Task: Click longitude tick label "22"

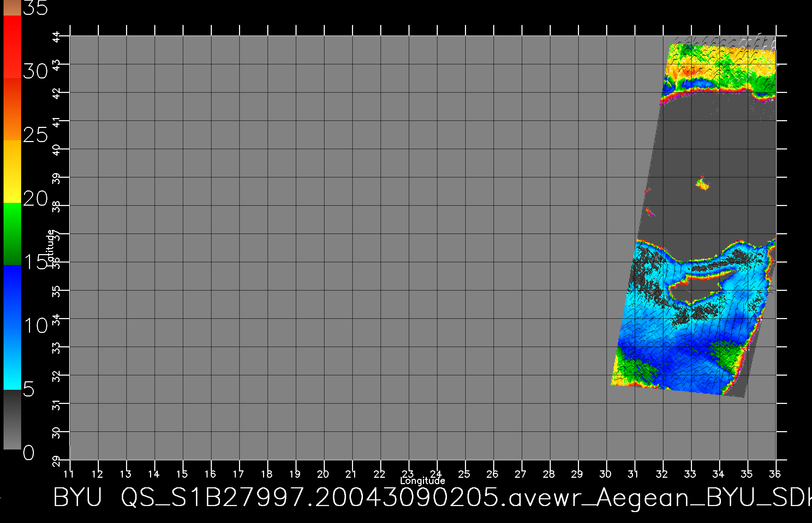Action: pos(380,474)
